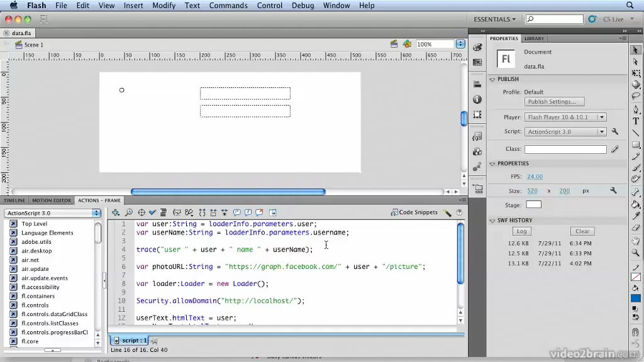Viewport: 644px width, 362px height.
Task: Open the Info panel icon
Action: coord(477,99)
